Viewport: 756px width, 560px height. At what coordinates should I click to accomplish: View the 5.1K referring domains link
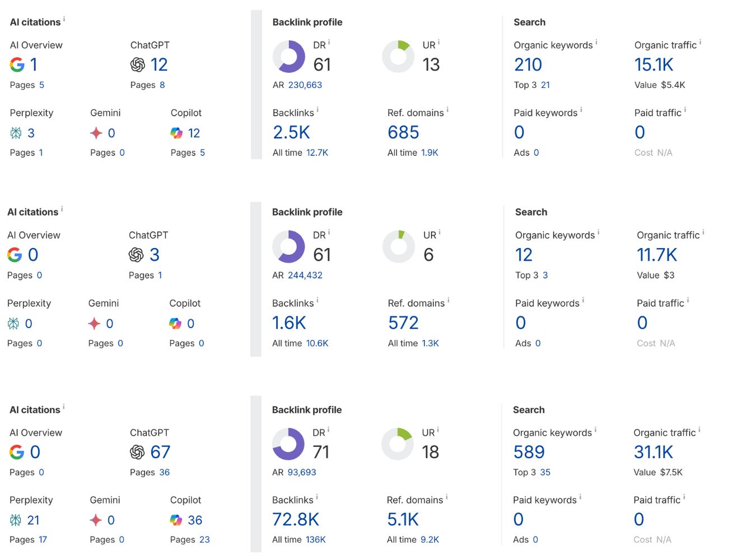coord(403,520)
